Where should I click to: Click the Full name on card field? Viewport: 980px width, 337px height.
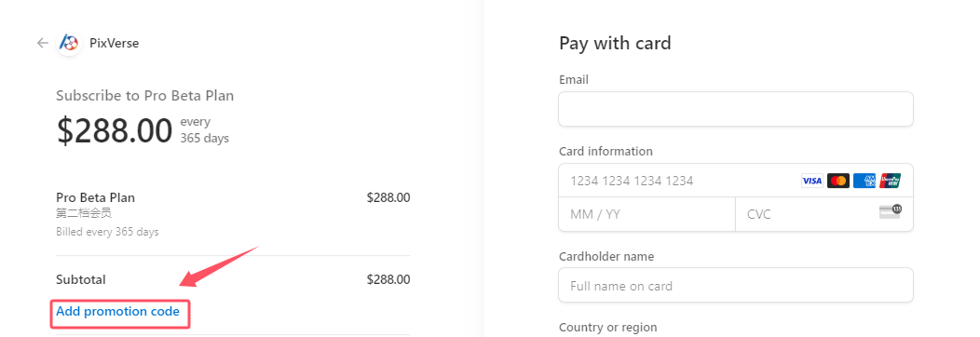coord(736,286)
